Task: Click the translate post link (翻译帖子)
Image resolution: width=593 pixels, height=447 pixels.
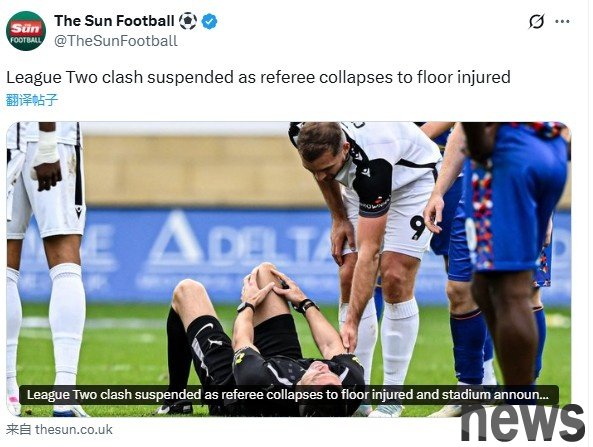Action: (x=32, y=100)
